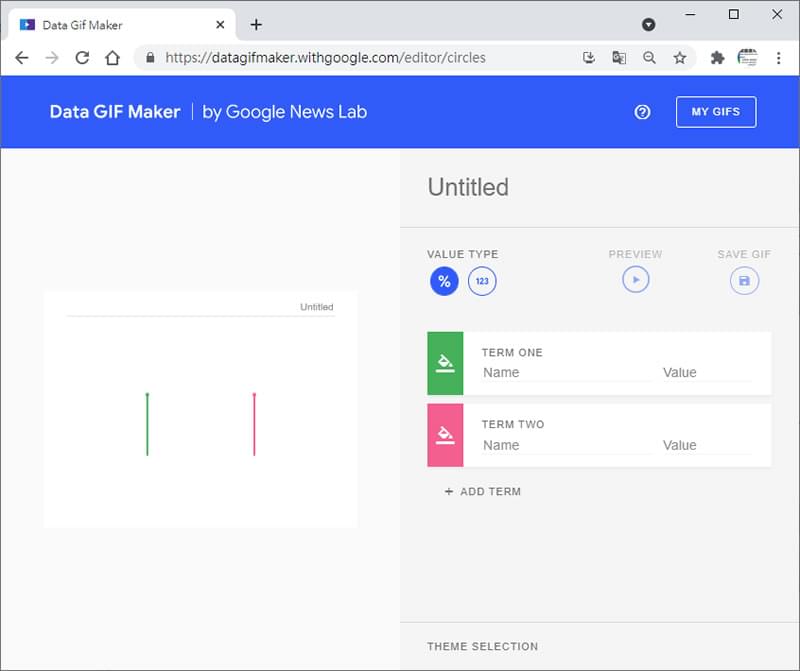Open the Chrome three-dot menu

coord(779,58)
